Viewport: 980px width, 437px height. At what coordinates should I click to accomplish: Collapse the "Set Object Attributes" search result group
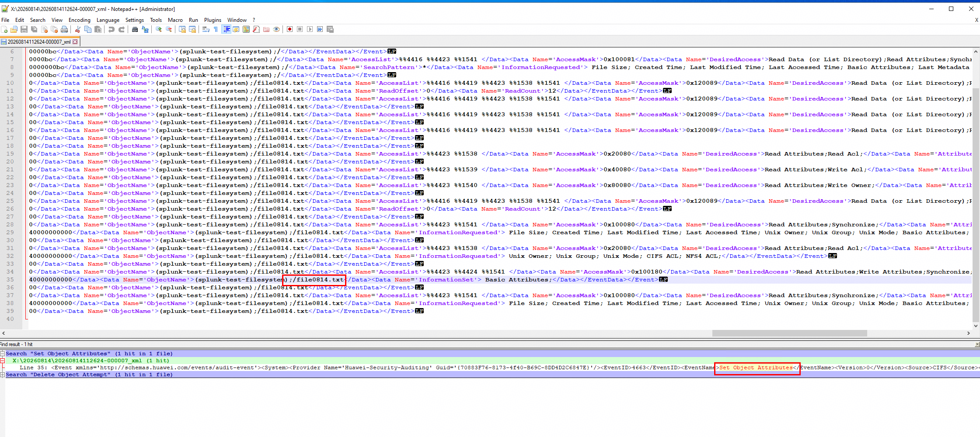(3, 354)
